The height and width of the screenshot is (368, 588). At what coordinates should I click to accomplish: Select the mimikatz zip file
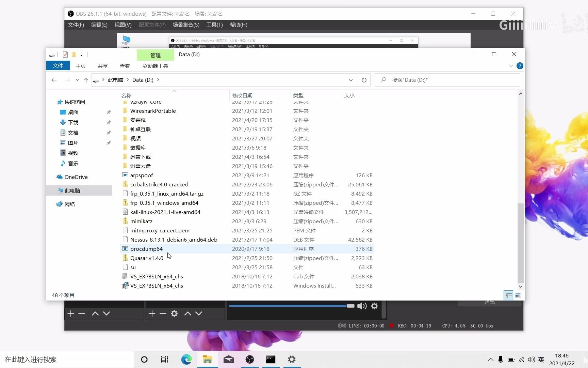(141, 221)
